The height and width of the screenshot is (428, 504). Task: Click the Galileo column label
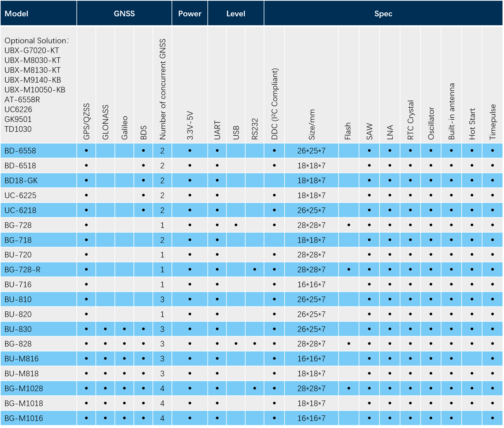(125, 128)
